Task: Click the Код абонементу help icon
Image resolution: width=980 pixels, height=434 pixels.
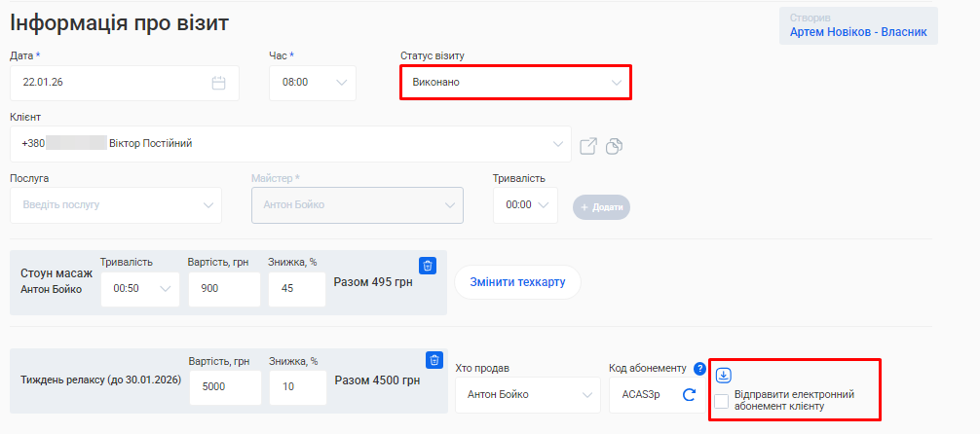Action: point(699,369)
